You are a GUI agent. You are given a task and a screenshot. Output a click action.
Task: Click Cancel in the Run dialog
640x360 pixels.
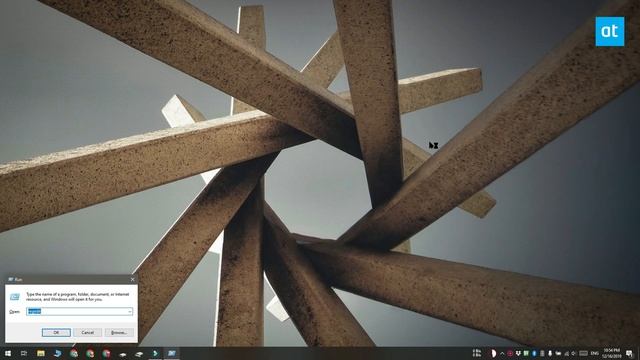click(87, 332)
